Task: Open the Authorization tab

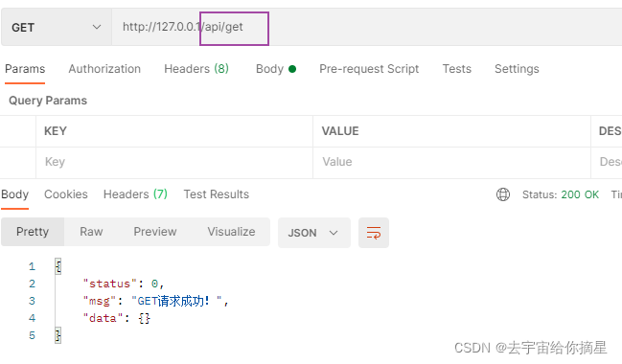Action: tap(104, 69)
